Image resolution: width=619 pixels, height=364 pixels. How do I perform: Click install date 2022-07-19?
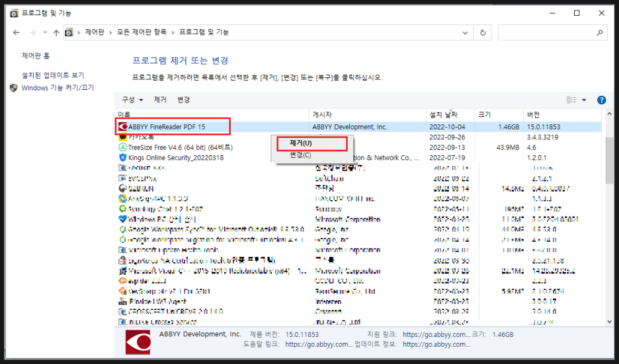coord(447,158)
